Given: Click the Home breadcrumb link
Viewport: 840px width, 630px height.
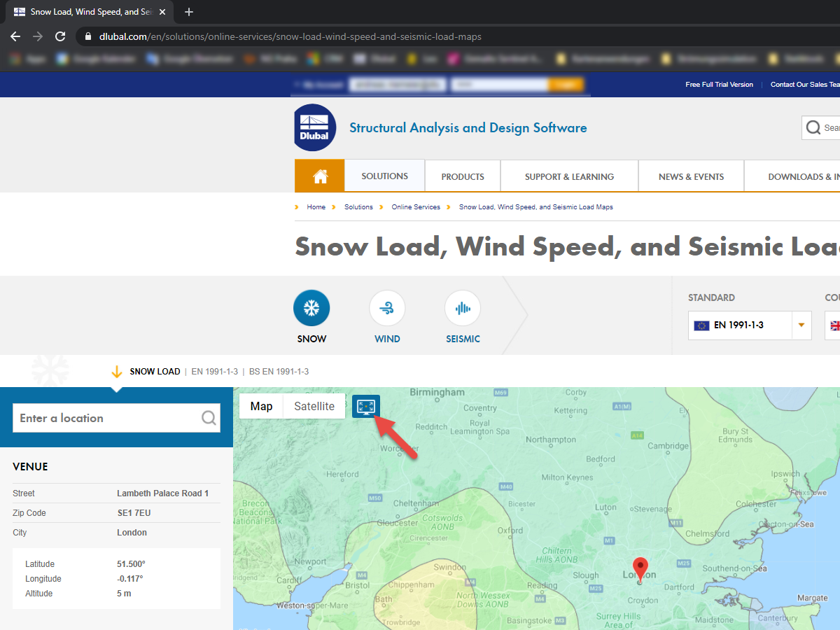Looking at the screenshot, I should click(316, 207).
